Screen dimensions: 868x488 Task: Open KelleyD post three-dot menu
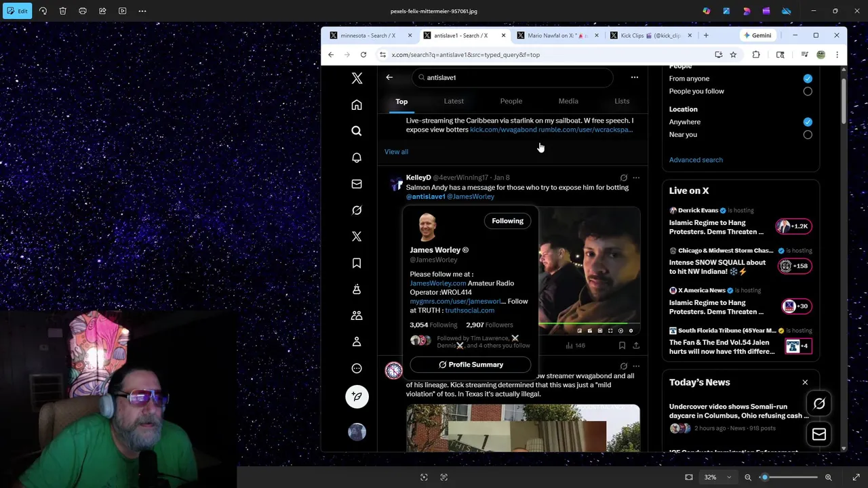(636, 178)
